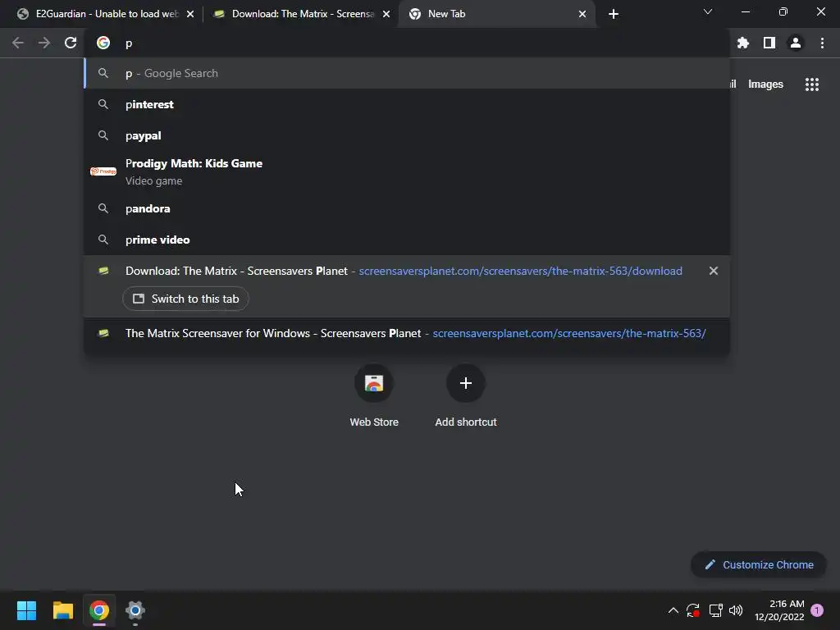840x630 pixels.
Task: Open the Windows Start menu
Action: click(26, 610)
